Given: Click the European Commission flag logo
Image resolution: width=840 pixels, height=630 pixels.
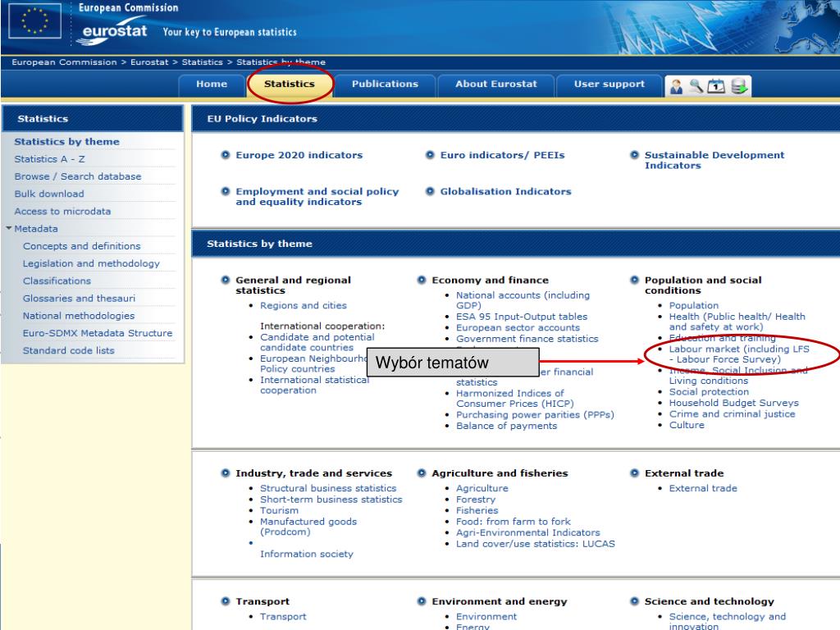Looking at the screenshot, I should (x=34, y=21).
